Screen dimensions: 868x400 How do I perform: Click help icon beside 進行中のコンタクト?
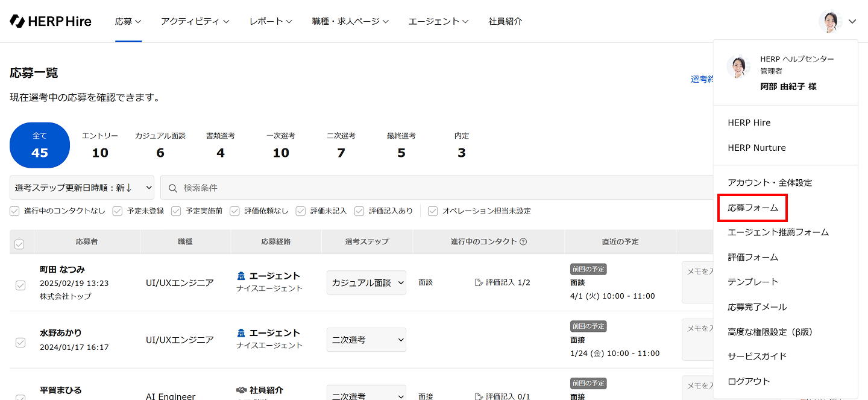(x=523, y=242)
